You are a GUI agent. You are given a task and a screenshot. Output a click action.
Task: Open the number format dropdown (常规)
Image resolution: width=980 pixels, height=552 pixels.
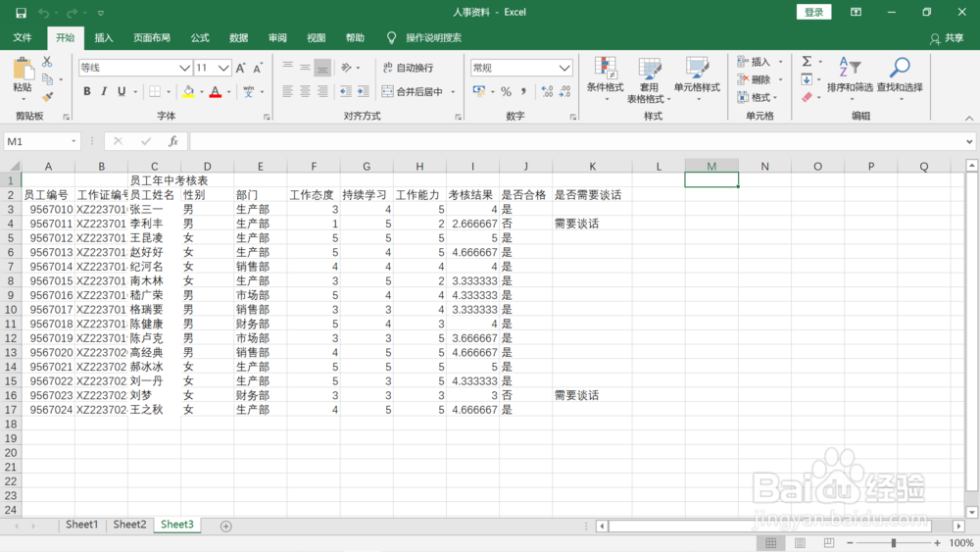tap(564, 68)
